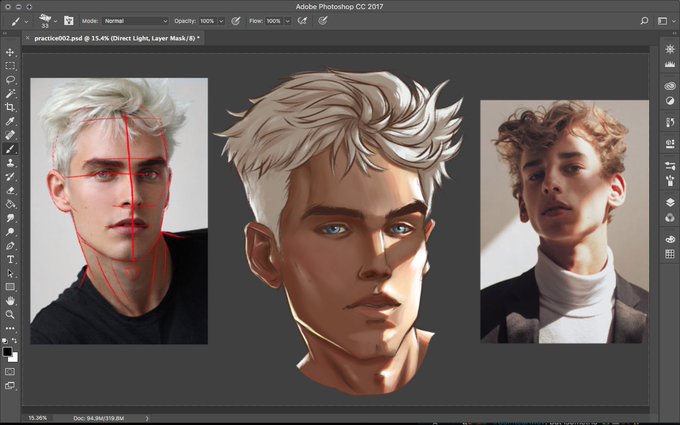The width and height of the screenshot is (680, 425).
Task: Select the Brush tool in the toolbox
Action: click(10, 149)
